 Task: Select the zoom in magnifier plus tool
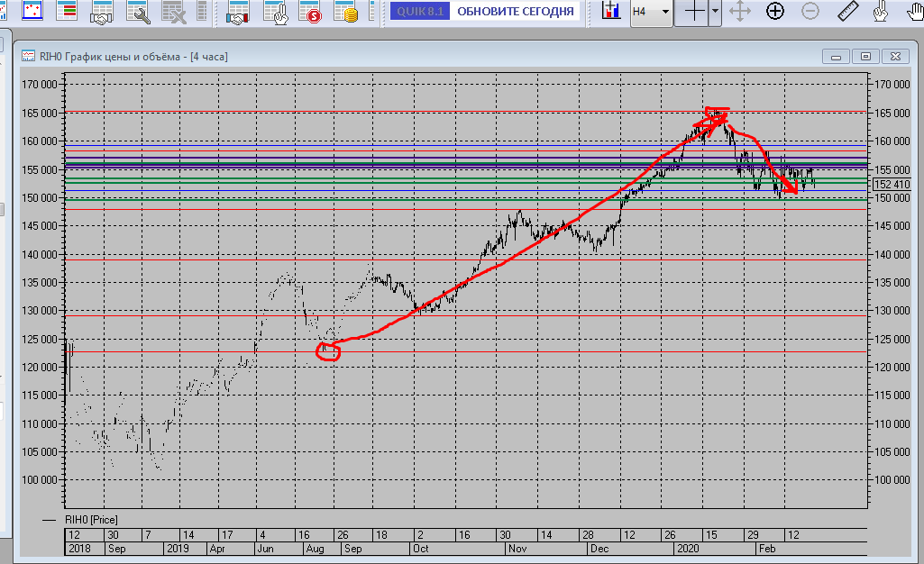click(x=775, y=11)
